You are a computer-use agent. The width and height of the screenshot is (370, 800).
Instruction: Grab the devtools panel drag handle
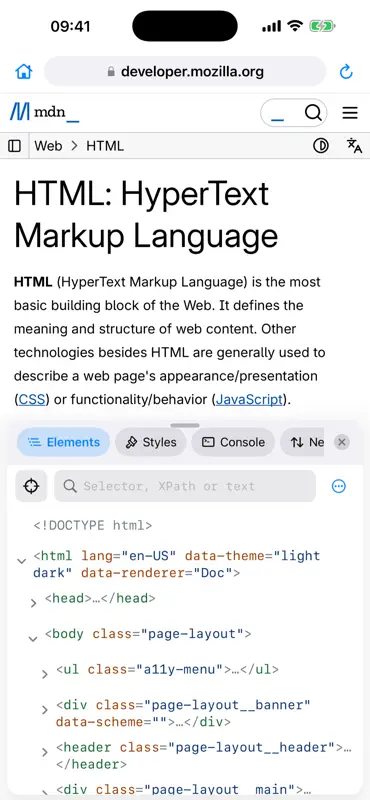coord(185,425)
